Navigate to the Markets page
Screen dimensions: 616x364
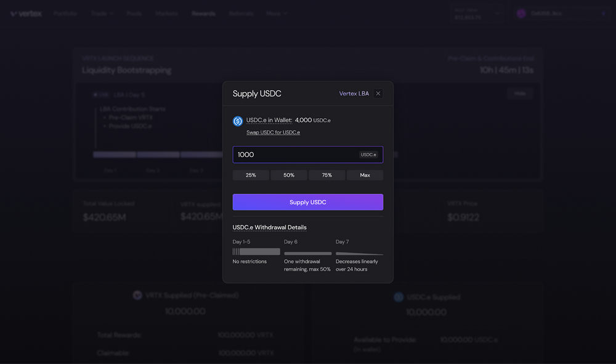pos(166,14)
